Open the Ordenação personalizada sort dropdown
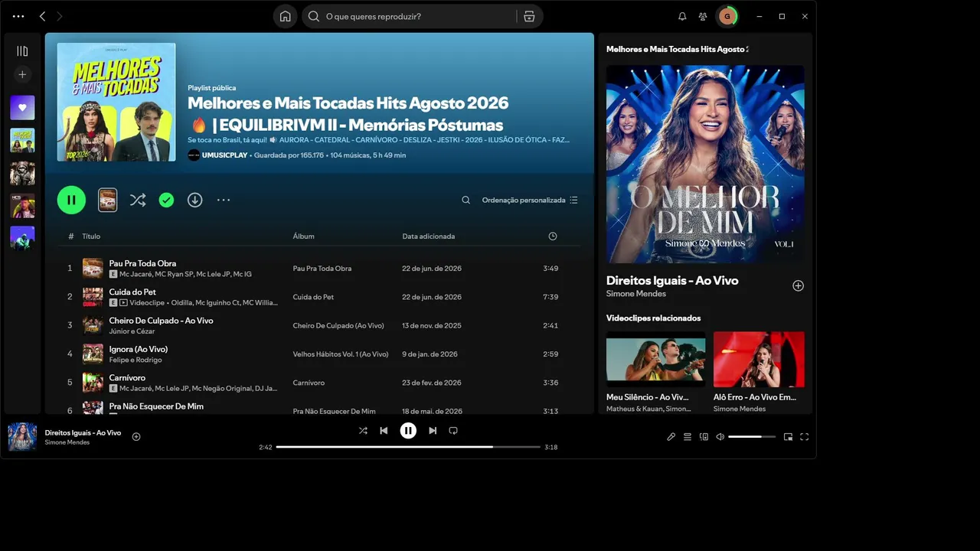The width and height of the screenshot is (980, 551). click(530, 200)
